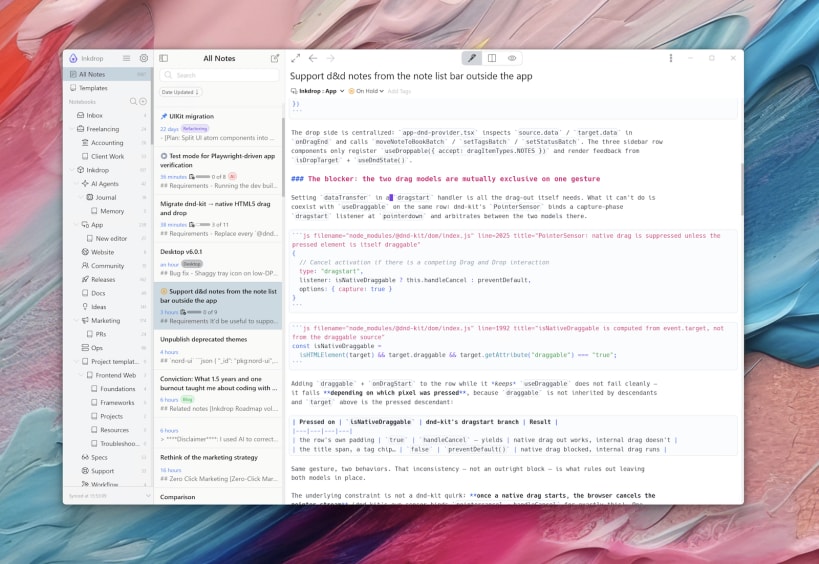
Task: Open the vertical three-dots note menu
Action: (671, 58)
